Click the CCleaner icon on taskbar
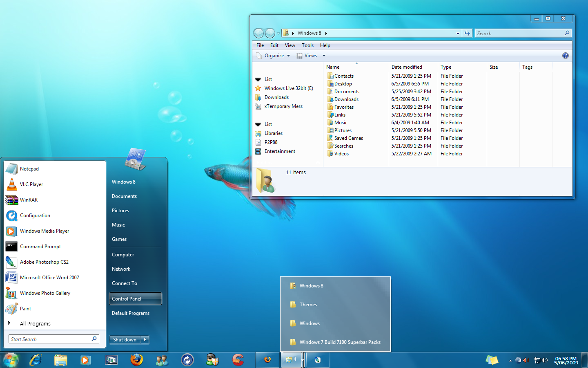This screenshot has height=368, width=588. pos(238,360)
